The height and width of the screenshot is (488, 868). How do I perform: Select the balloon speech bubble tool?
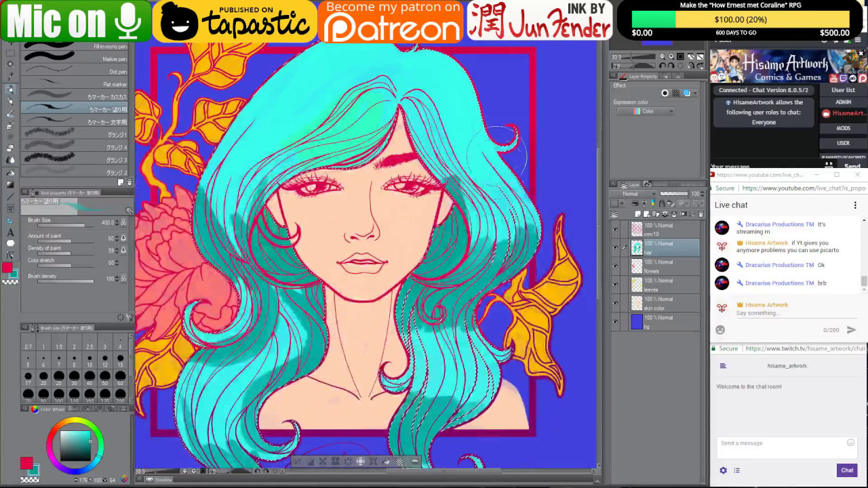coord(10,243)
